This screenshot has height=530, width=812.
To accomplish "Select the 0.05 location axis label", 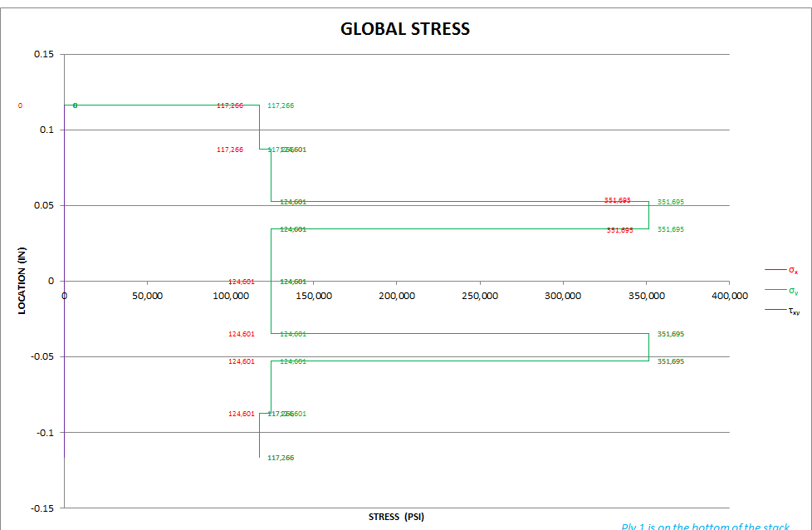I will point(44,206).
